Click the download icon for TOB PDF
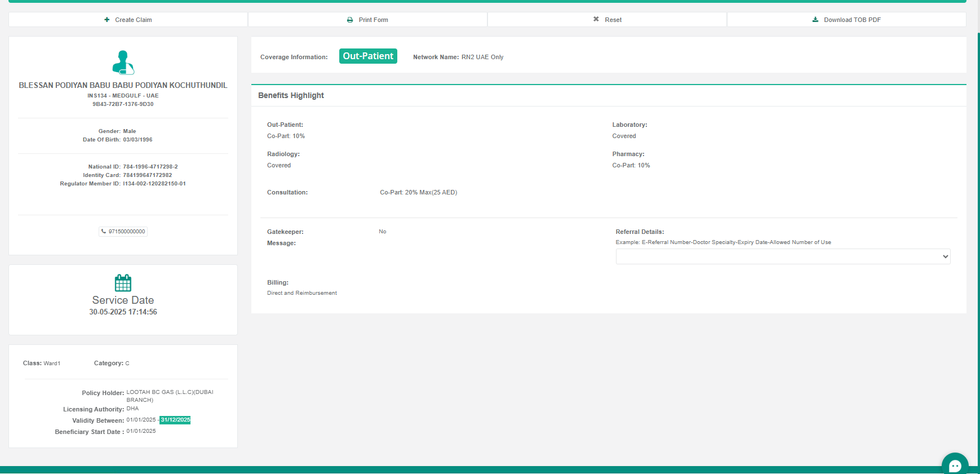Image resolution: width=980 pixels, height=474 pixels. 815,20
